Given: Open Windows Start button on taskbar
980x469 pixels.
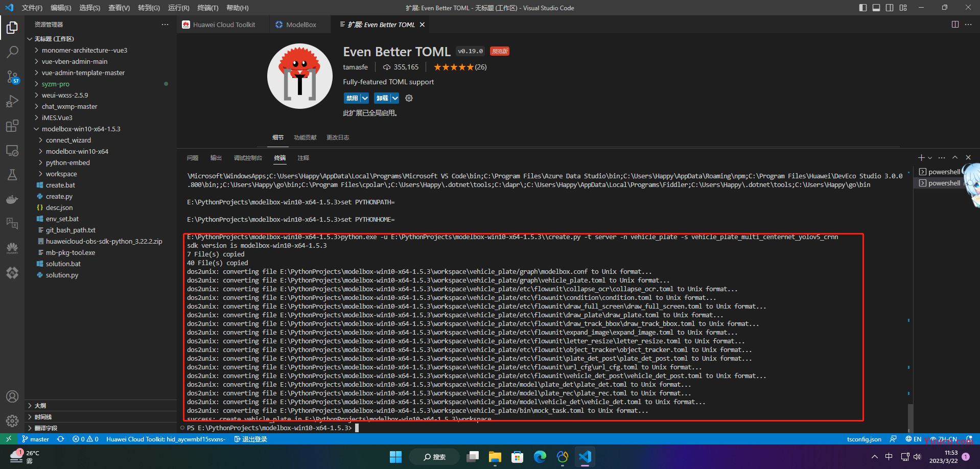Looking at the screenshot, I should tap(395, 457).
